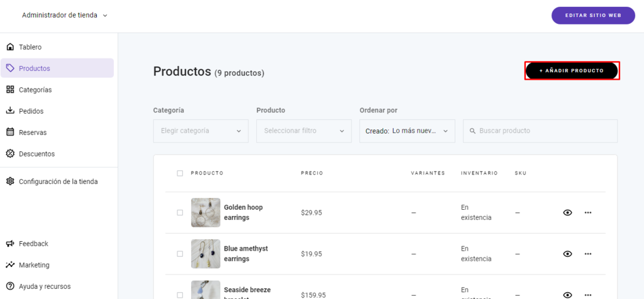Click the $29.95 price cell

pyautogui.click(x=311, y=212)
